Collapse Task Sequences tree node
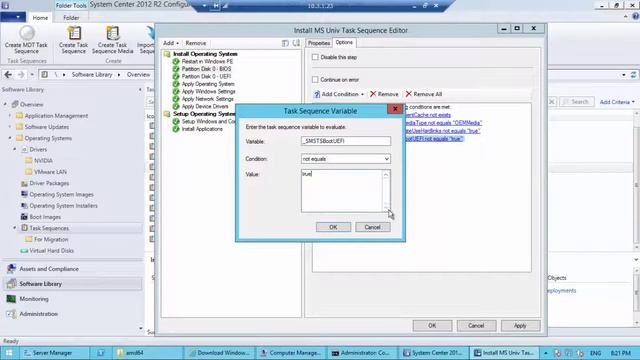Viewport: 640px width, 360px height. click(15, 228)
